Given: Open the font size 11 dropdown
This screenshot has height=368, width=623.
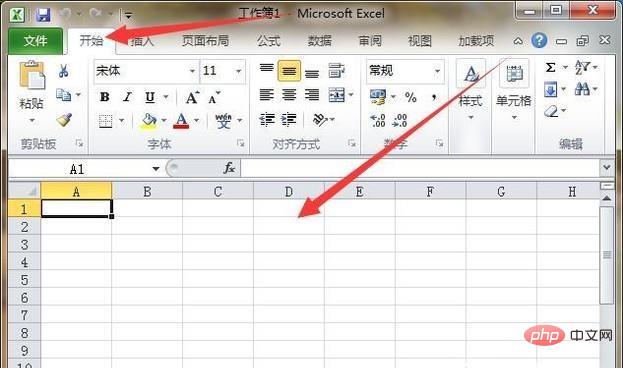Looking at the screenshot, I should point(238,71).
